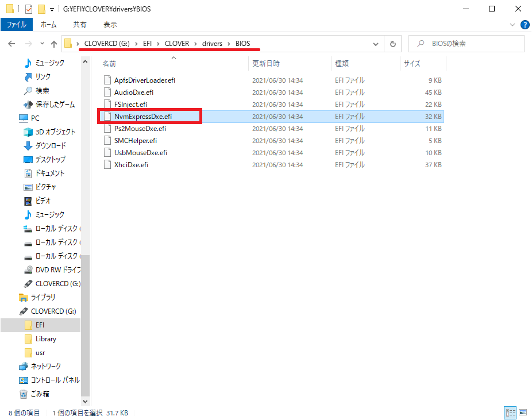The width and height of the screenshot is (532, 420).
Task: Click the drivers breadcrumb in address bar
Action: tap(212, 44)
